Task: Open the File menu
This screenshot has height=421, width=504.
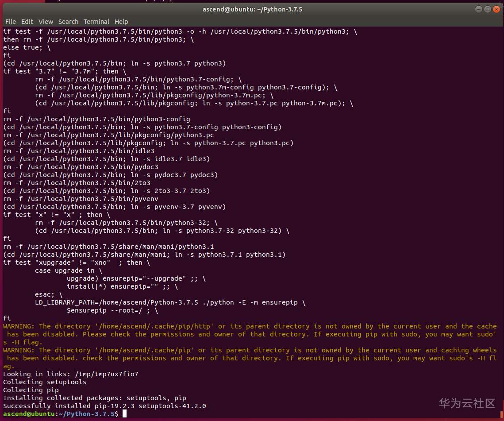Action: [x=10, y=22]
